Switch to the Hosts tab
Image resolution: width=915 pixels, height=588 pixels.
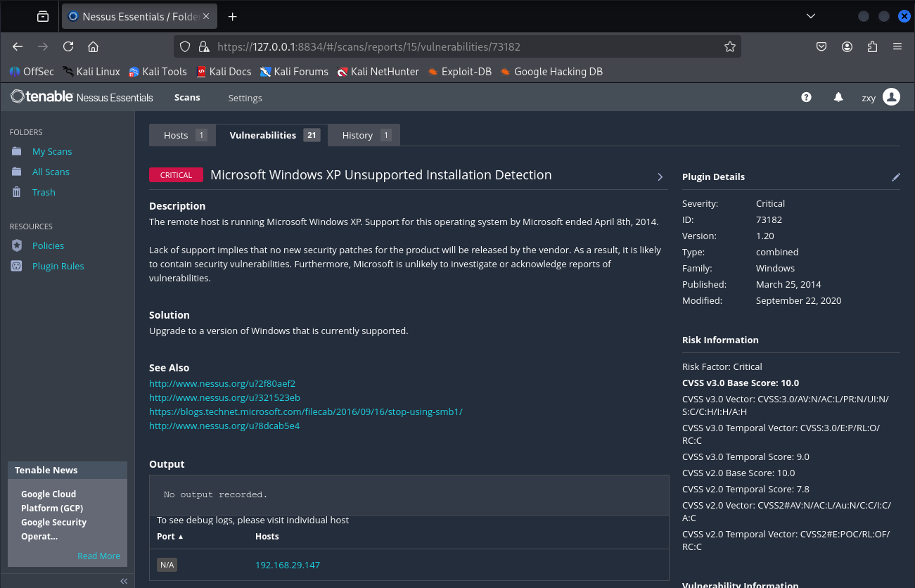pos(182,135)
